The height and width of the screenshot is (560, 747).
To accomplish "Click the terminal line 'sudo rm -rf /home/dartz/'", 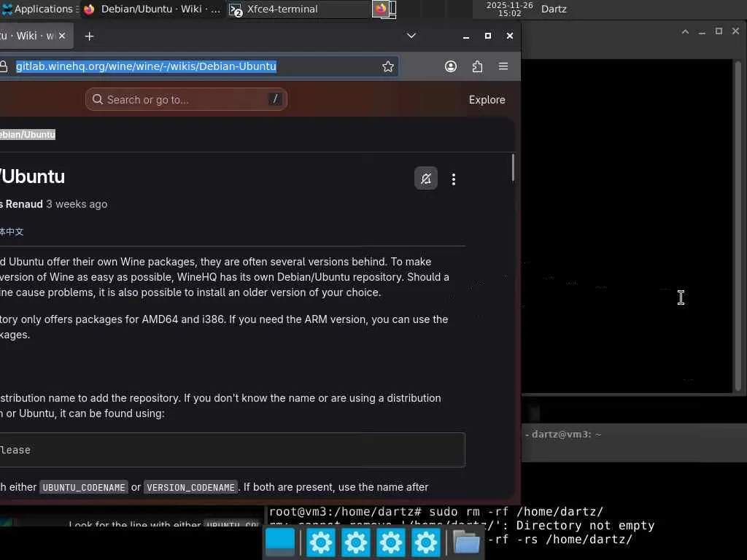I will [516, 511].
